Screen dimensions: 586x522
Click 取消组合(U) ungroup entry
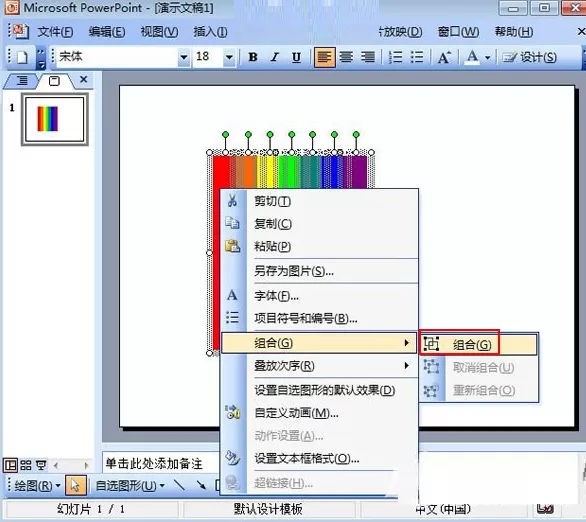click(479, 368)
